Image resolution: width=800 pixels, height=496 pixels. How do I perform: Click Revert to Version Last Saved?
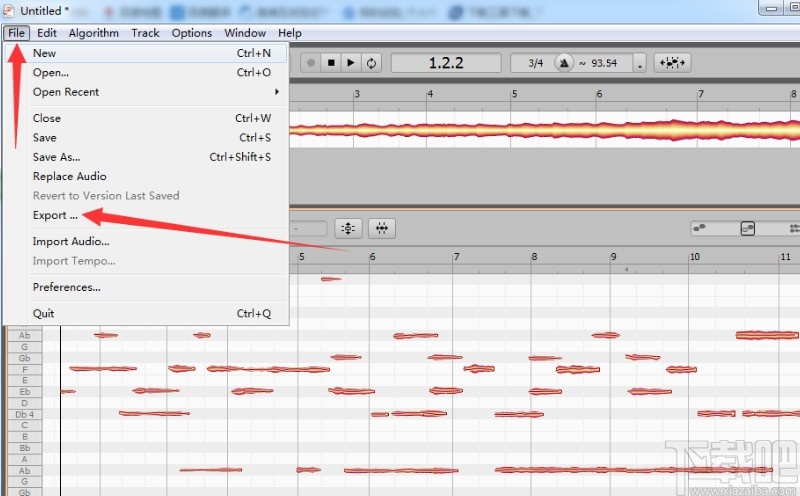146,195
